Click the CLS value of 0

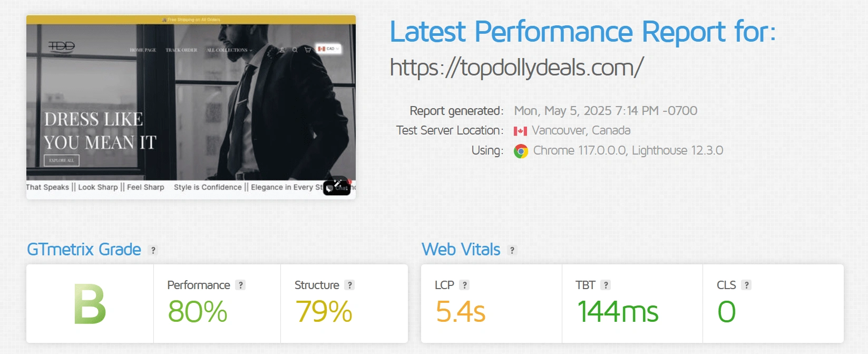pos(727,311)
